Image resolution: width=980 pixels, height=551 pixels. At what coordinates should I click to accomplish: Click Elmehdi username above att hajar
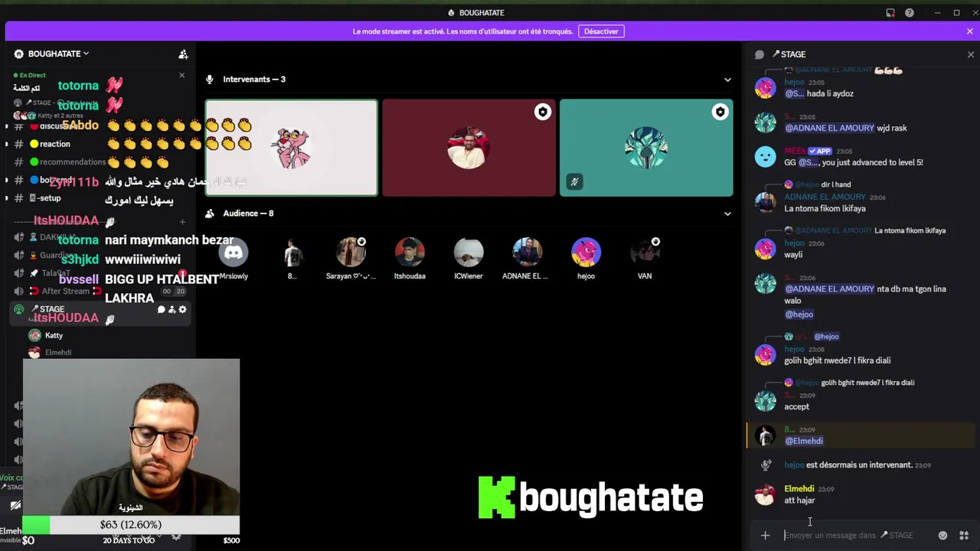(799, 488)
